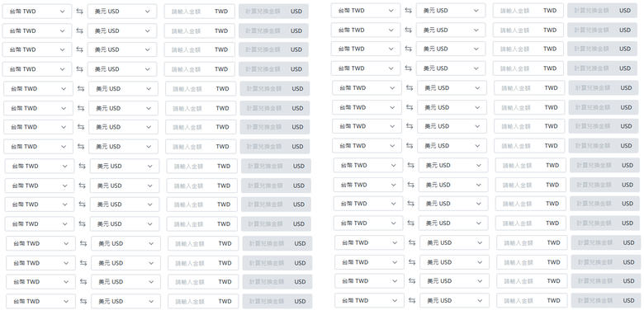
Task: Focus the 請輸入金額 field in the bottom-left row
Action: click(x=203, y=301)
